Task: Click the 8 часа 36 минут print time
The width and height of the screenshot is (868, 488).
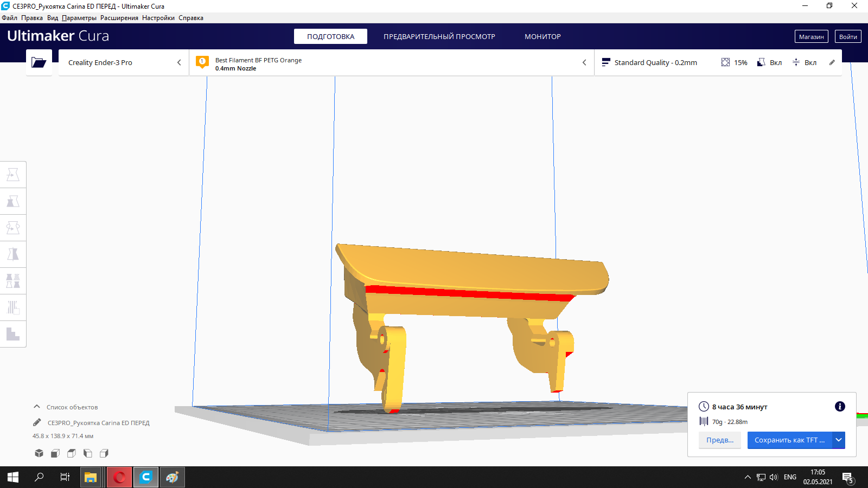Action: (x=740, y=407)
